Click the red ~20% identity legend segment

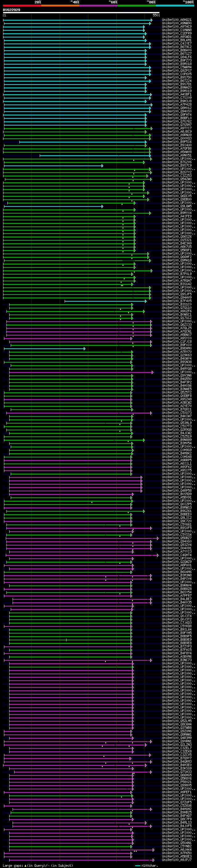[x=22, y=6]
